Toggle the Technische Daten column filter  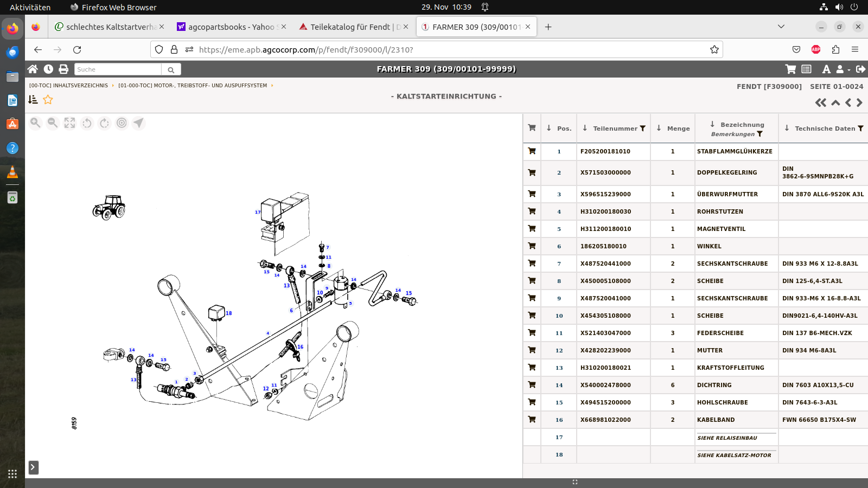coord(860,129)
